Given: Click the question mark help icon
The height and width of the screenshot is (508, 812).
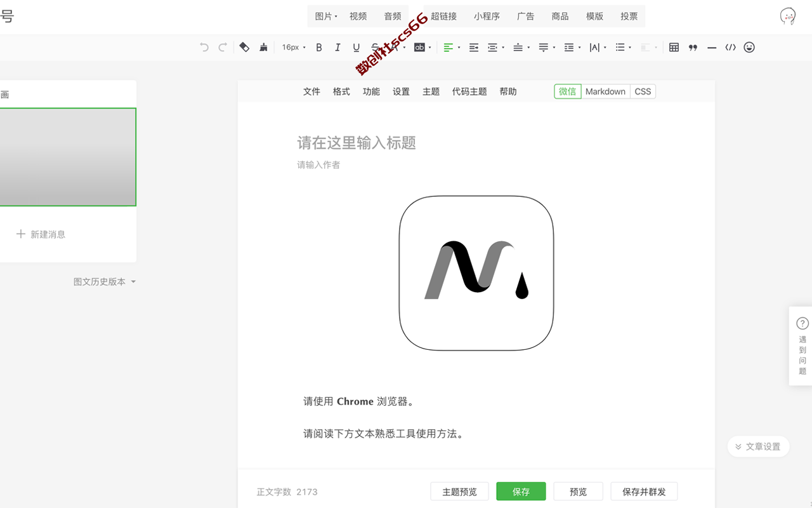Looking at the screenshot, I should pyautogui.click(x=802, y=323).
